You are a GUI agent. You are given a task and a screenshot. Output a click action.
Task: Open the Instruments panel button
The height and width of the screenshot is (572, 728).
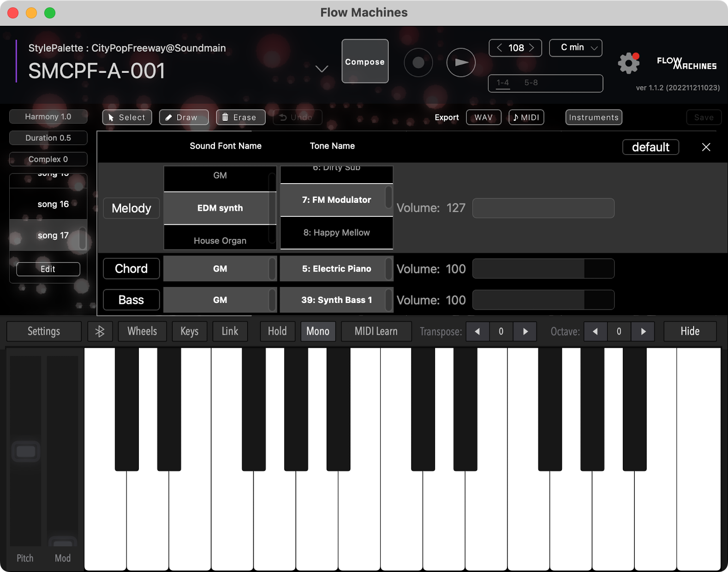point(594,117)
